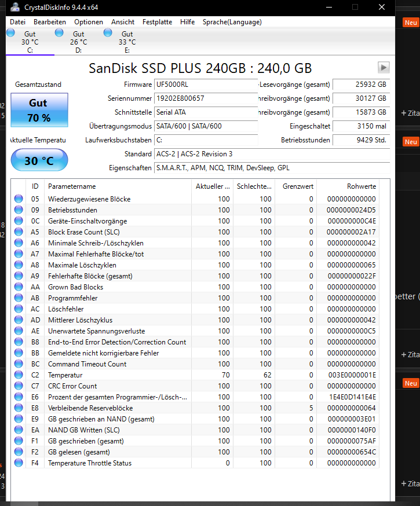Click status orb of Temperature Throttle Status row
Image resolution: width=420 pixels, height=506 pixels.
click(x=19, y=463)
